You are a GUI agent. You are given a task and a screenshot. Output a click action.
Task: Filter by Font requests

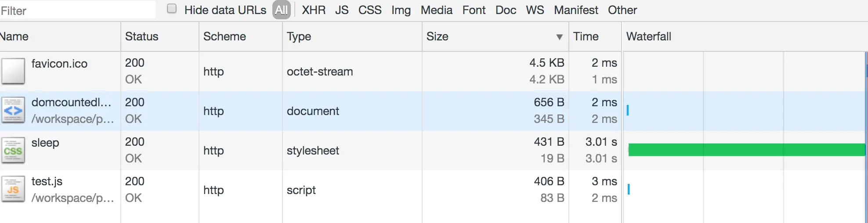(x=474, y=10)
